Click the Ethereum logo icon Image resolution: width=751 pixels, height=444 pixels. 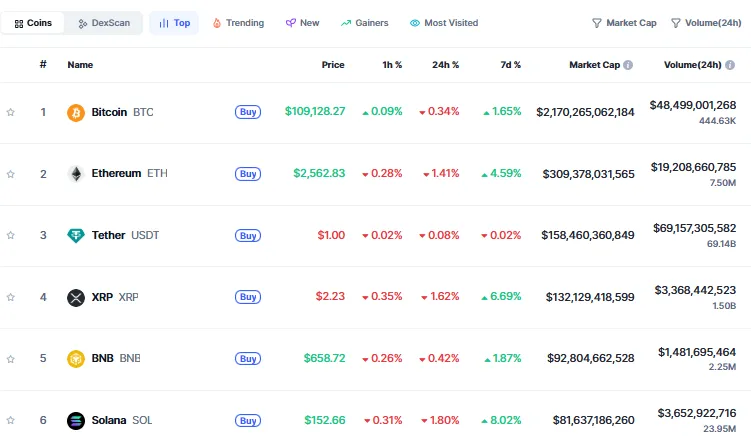point(76,174)
